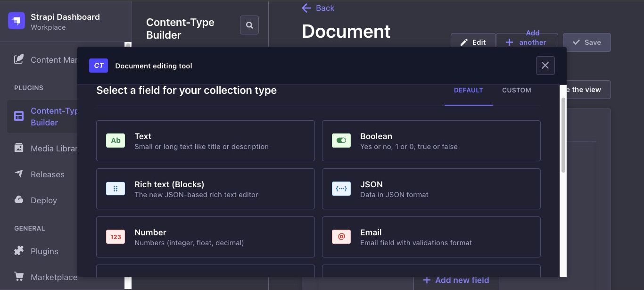Click Add new field button
The width and height of the screenshot is (644, 290).
point(456,280)
